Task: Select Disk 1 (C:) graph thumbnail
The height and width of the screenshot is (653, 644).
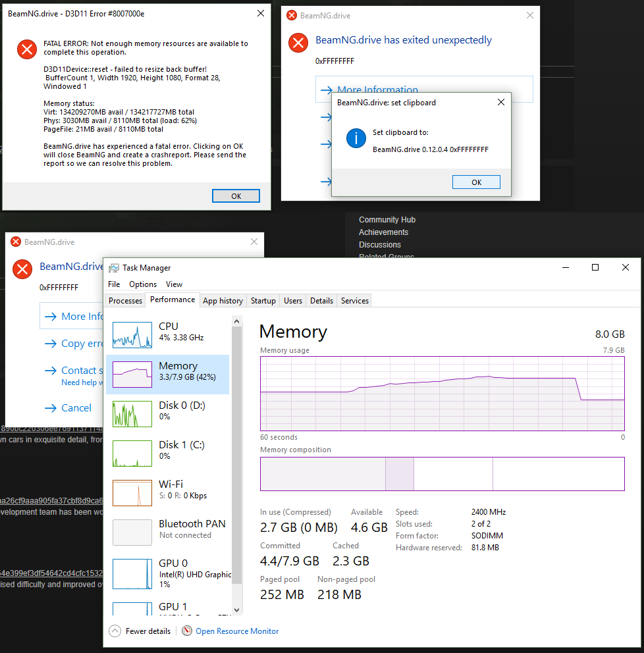Action: (132, 454)
